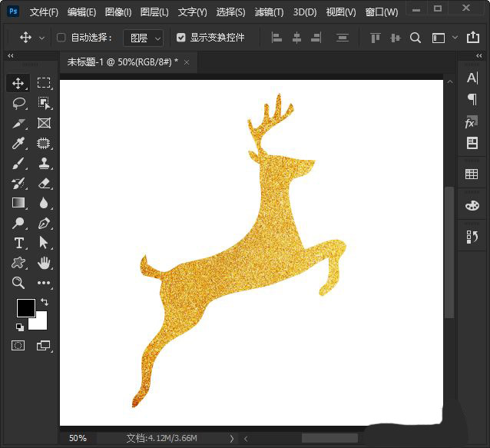Screen dimensions: 490x448
Task: Click the share export button
Action: 473,37
